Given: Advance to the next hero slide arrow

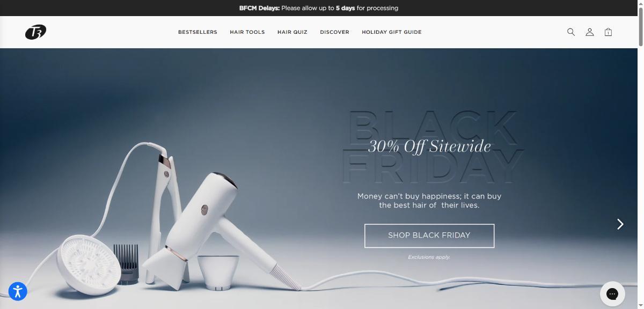Looking at the screenshot, I should [620, 224].
